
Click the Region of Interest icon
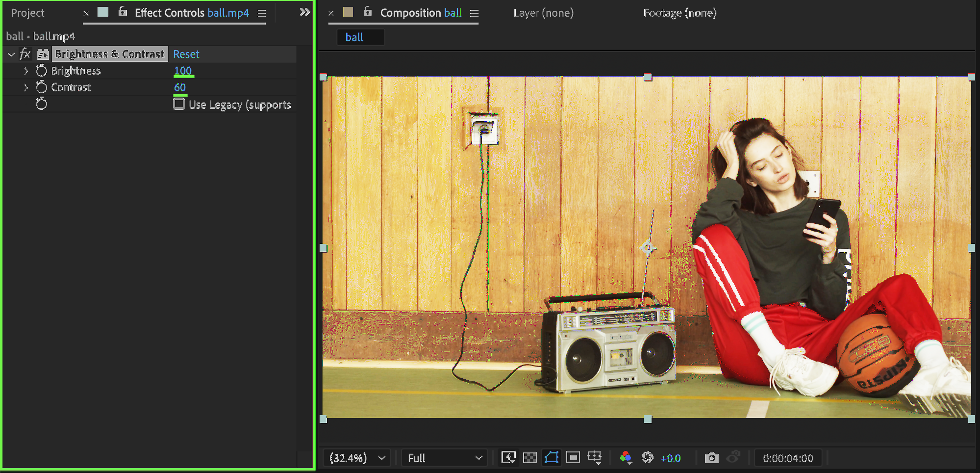pos(573,458)
